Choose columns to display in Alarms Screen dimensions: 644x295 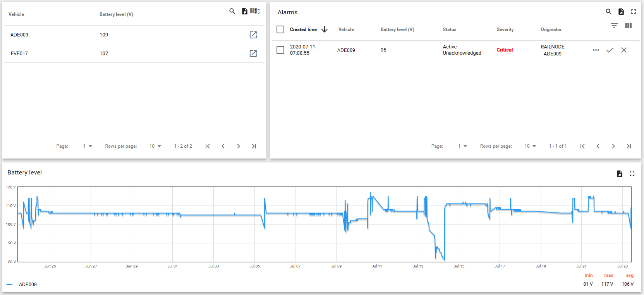click(x=629, y=26)
